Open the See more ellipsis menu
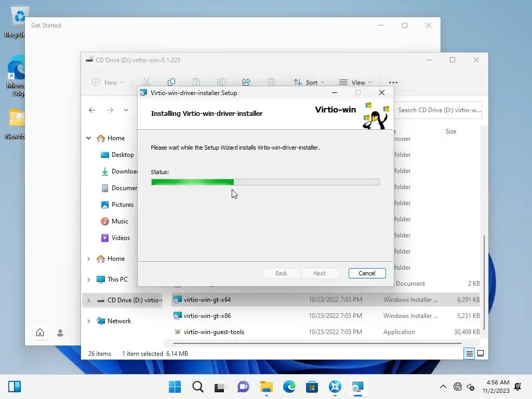 pos(393,82)
